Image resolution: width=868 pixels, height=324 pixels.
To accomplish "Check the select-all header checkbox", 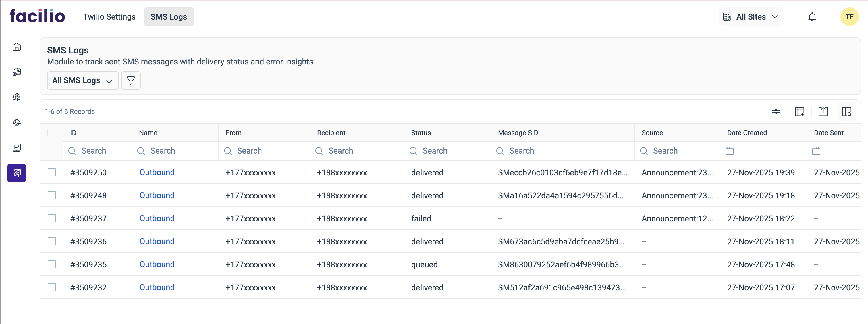I will 51,133.
